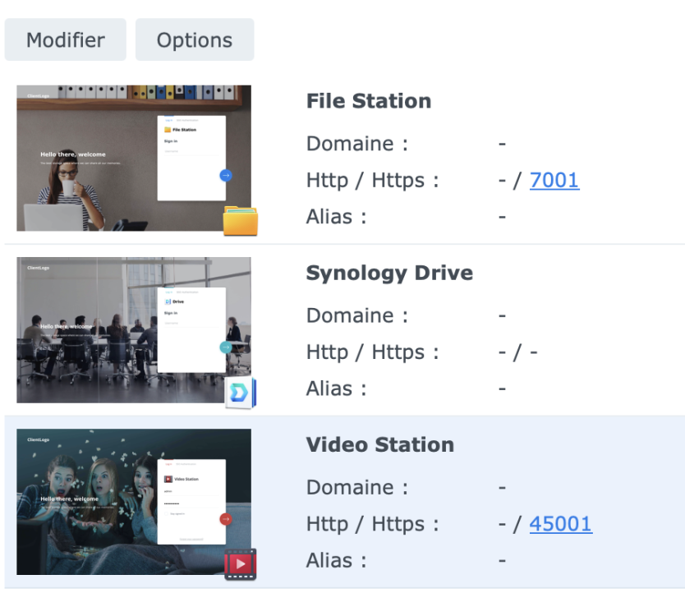Click Http / Https label under Video Station
685x616 pixels.
click(x=373, y=524)
